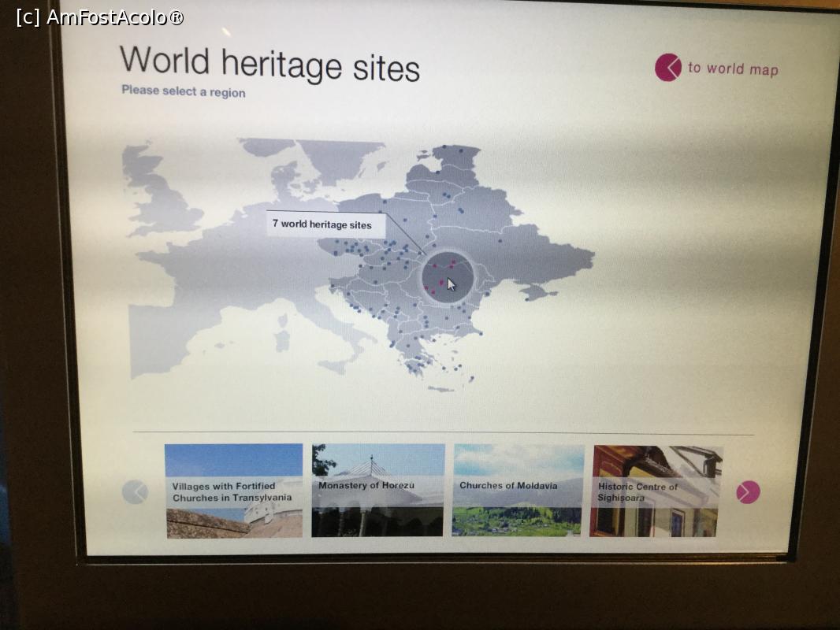Click the Crimea peninsula on the map

(538, 292)
